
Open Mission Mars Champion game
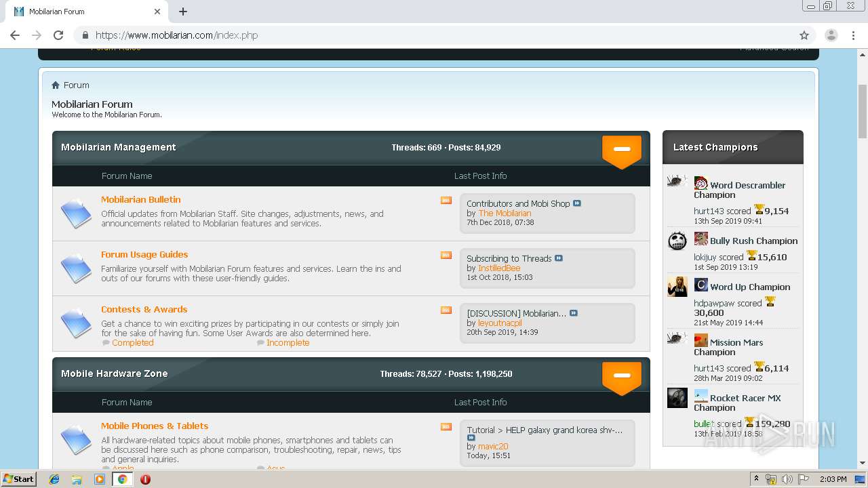[729, 347]
